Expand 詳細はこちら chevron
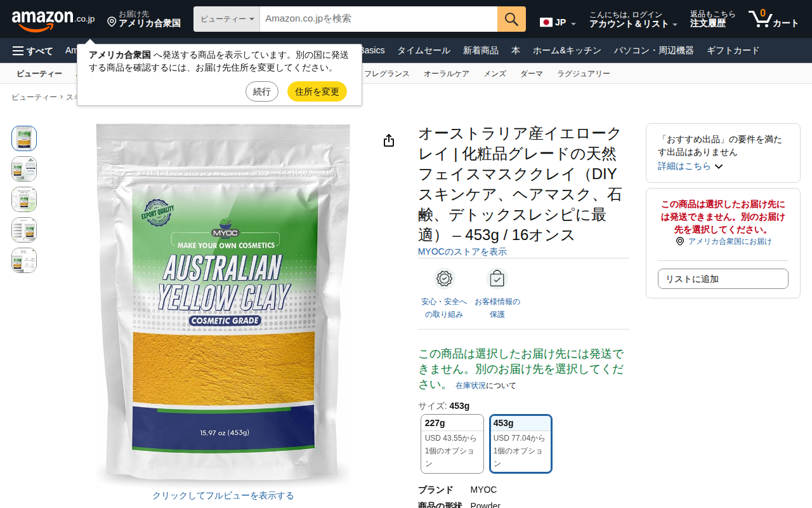The width and height of the screenshot is (812, 508). pos(719,166)
